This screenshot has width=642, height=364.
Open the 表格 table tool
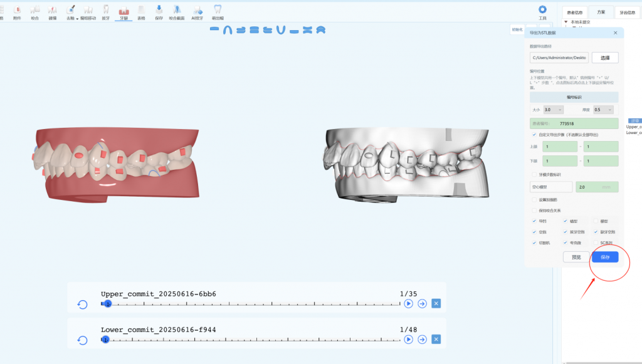141,13
